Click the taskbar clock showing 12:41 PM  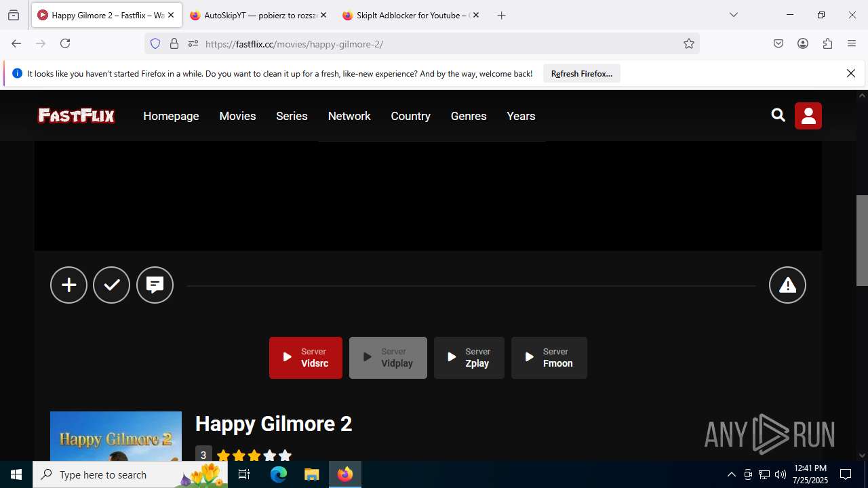tap(810, 474)
